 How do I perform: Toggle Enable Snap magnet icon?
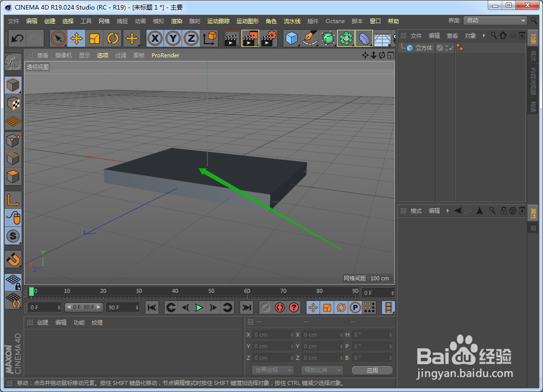point(13,259)
